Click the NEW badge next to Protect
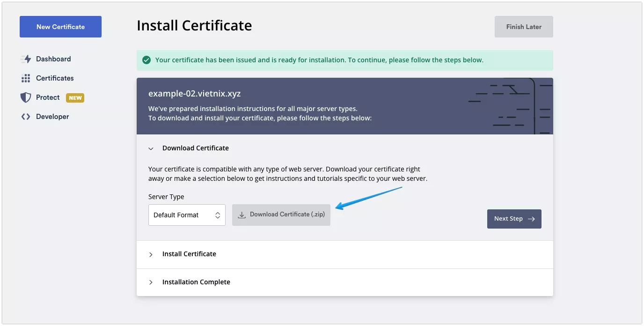644x326 pixels. [75, 97]
